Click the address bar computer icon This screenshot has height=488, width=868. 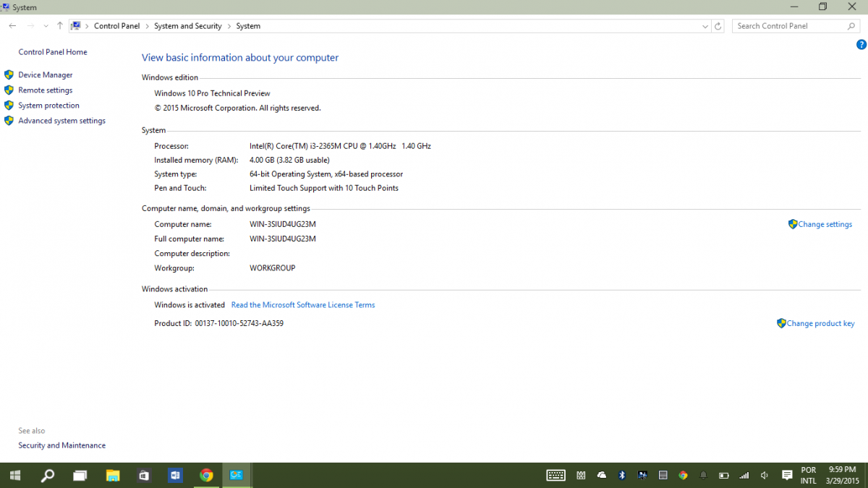point(75,26)
